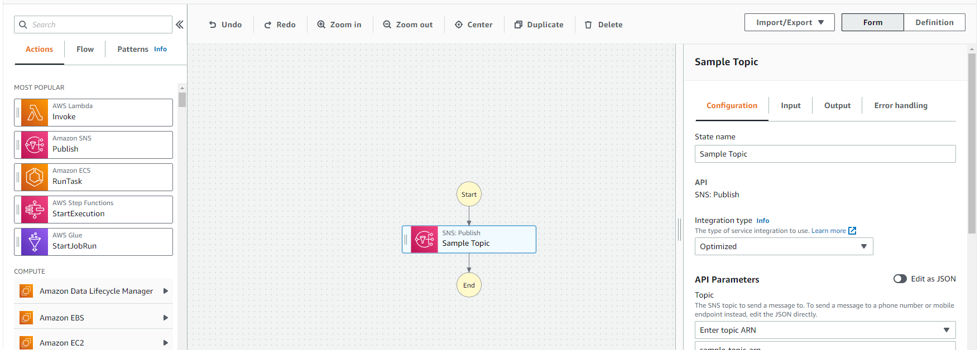The image size is (980, 350).
Task: Open the Enter topic ARN dropdown
Action: [x=825, y=330]
